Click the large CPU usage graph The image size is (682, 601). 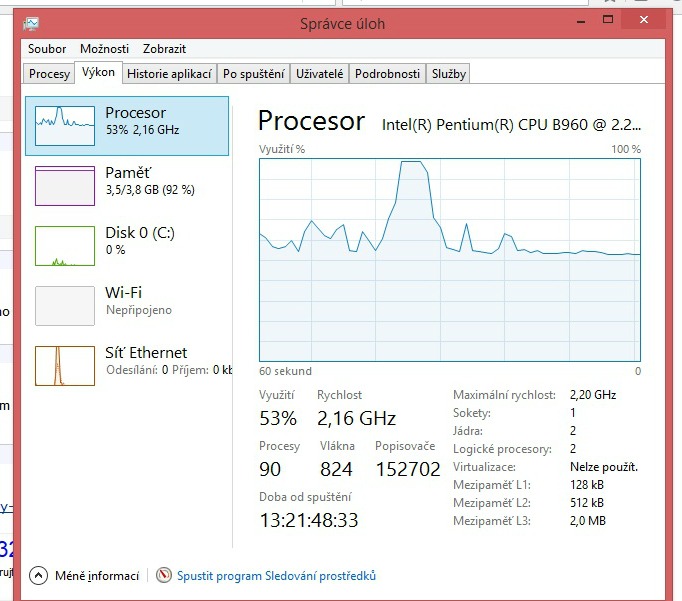(x=450, y=258)
